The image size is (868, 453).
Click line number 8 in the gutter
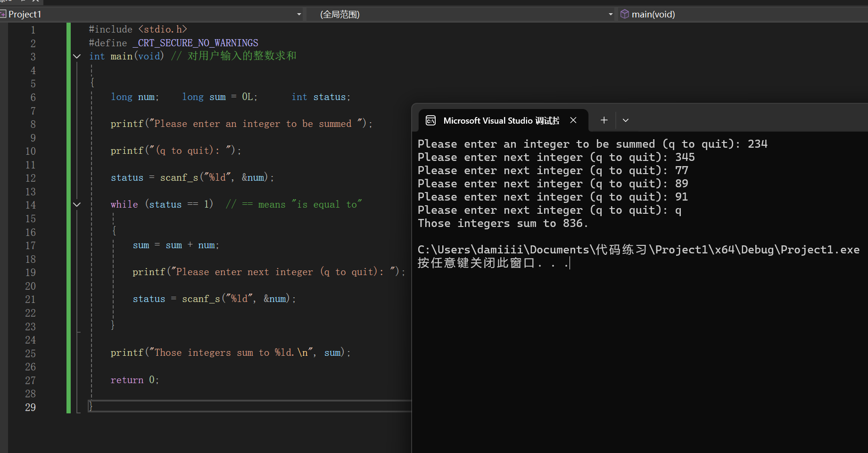click(x=33, y=125)
